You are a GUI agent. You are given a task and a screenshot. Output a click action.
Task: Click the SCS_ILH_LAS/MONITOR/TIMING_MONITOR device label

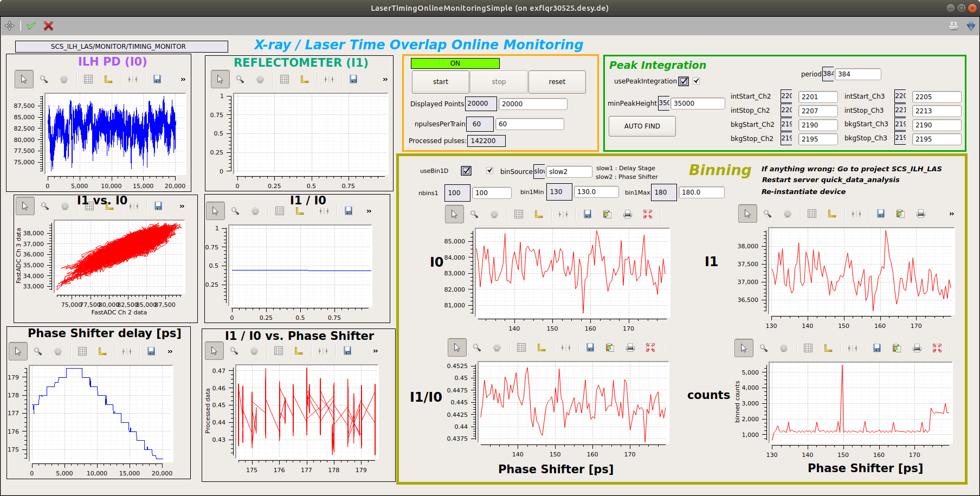[121, 47]
